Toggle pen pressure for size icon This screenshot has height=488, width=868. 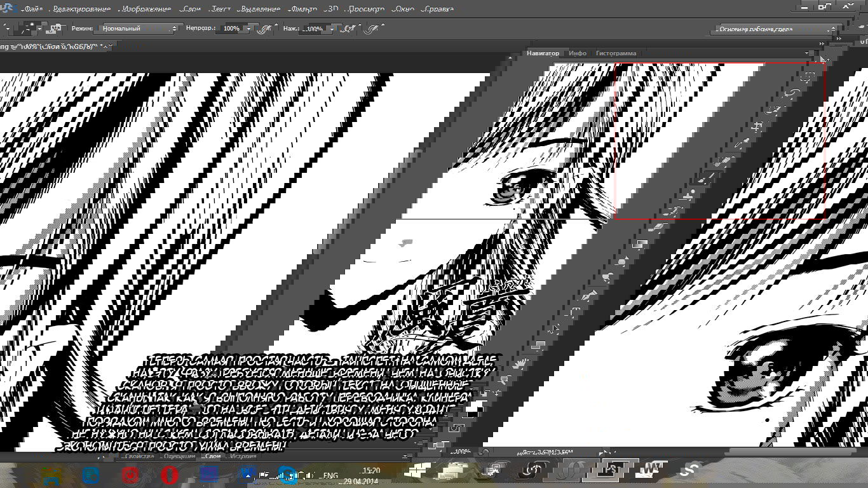coord(374,29)
